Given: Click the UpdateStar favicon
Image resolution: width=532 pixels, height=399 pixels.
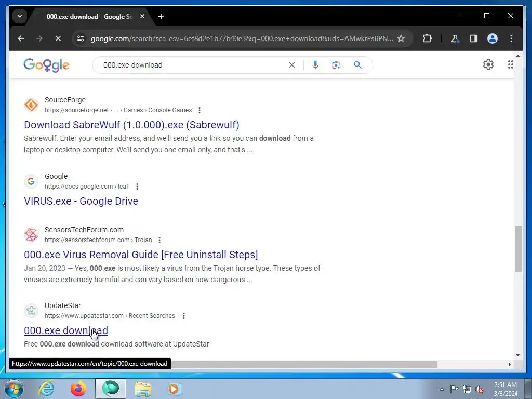Looking at the screenshot, I should point(31,311).
